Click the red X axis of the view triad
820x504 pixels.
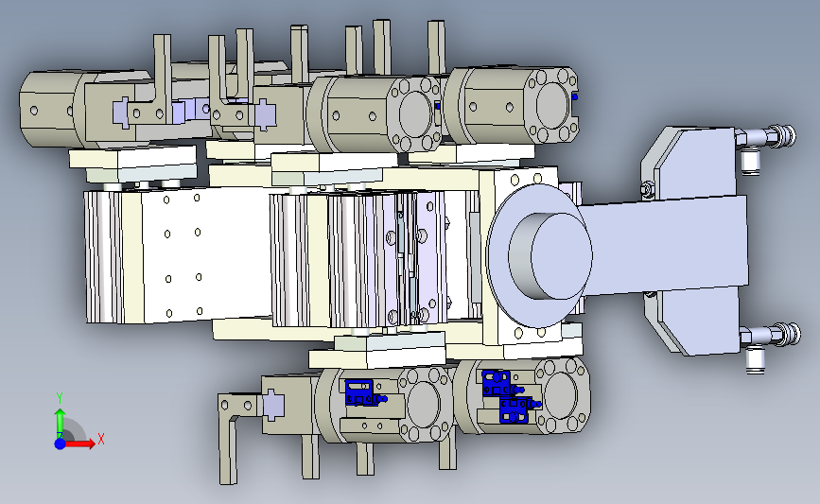79,443
